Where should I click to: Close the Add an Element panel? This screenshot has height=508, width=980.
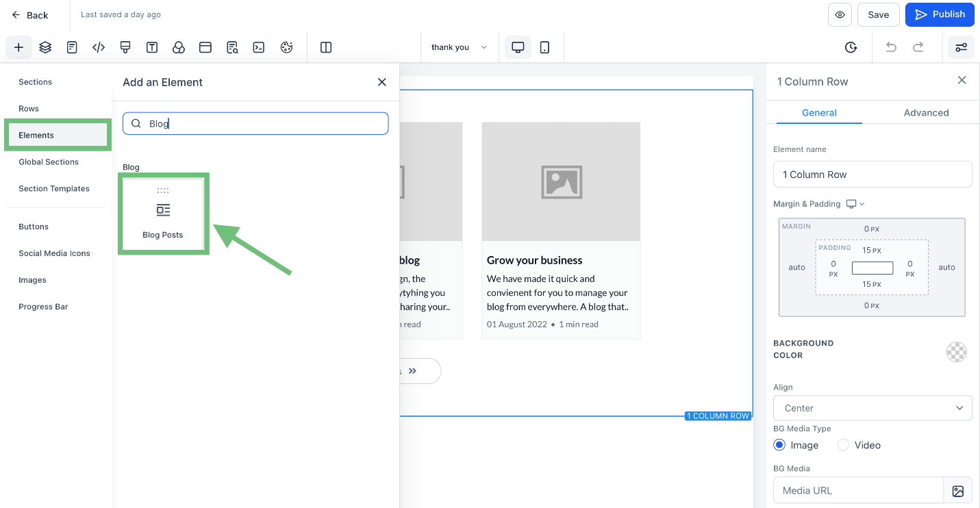(x=382, y=82)
